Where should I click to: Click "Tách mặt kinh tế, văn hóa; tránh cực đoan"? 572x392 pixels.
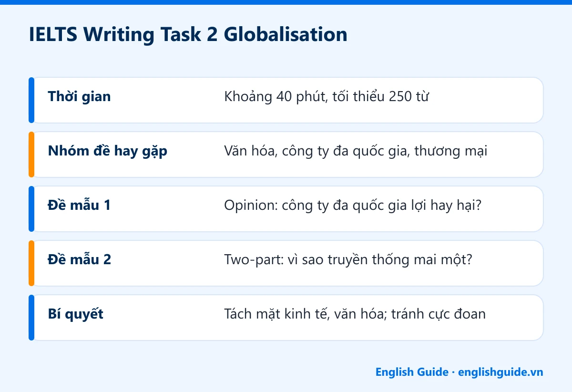click(355, 314)
